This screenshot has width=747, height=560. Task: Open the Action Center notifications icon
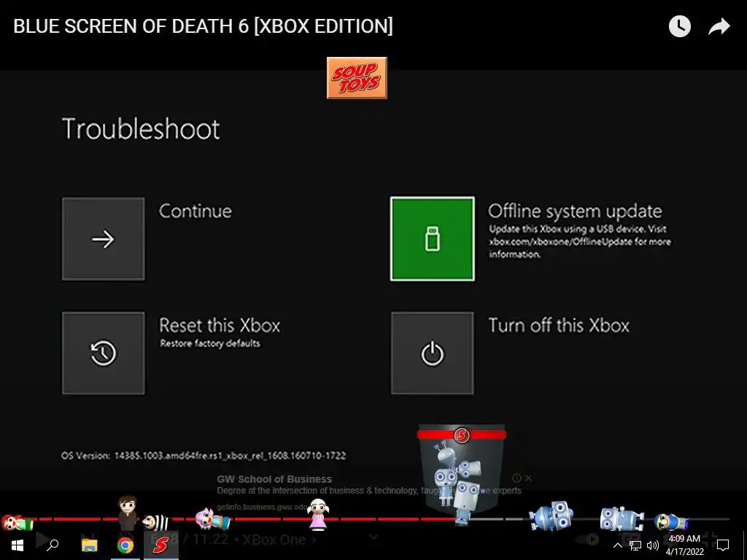point(723,545)
